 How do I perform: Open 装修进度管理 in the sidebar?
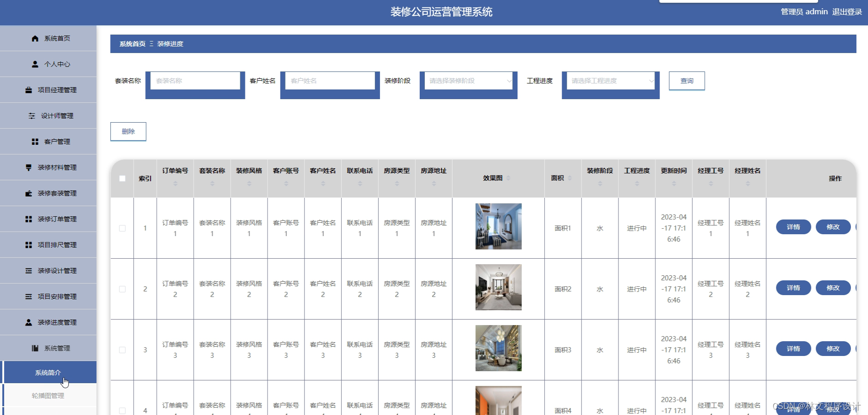(48, 322)
